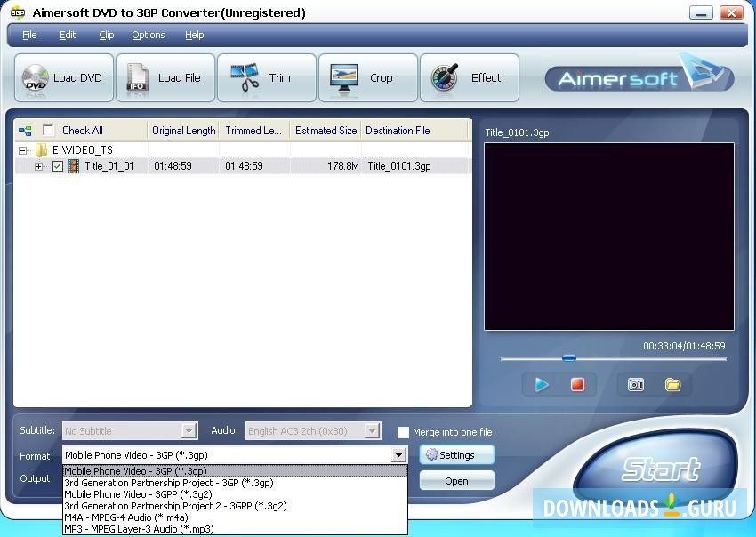Click the Estimated Size column header
Screen dimensions: 756x537
326,131
